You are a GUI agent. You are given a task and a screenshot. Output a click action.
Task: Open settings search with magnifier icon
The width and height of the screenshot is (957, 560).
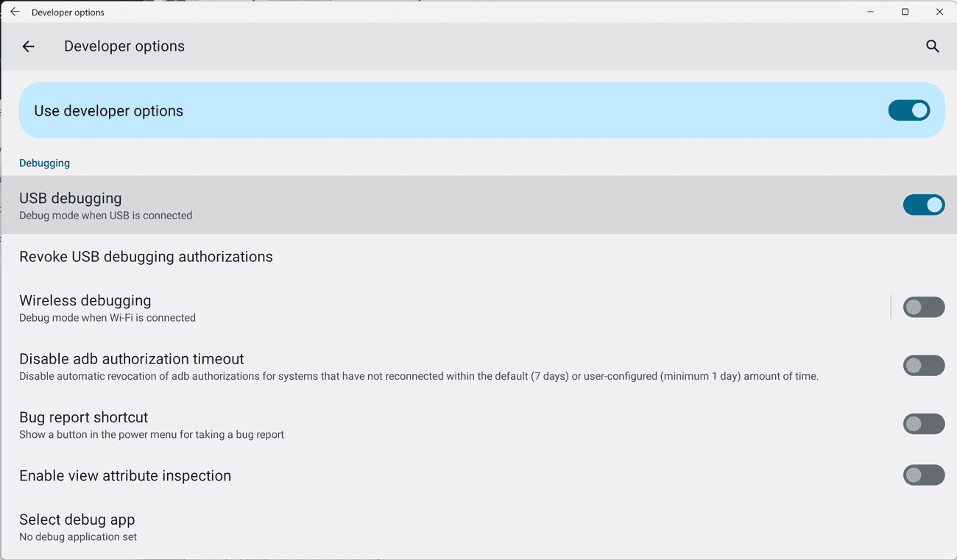coord(932,46)
